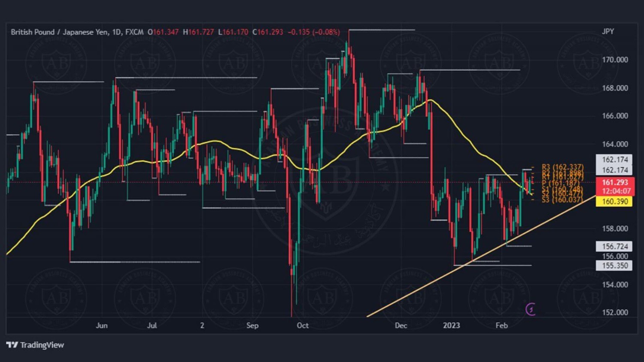Click the red 161.293 current price tag
This screenshot has height=362, width=644.
(x=615, y=183)
